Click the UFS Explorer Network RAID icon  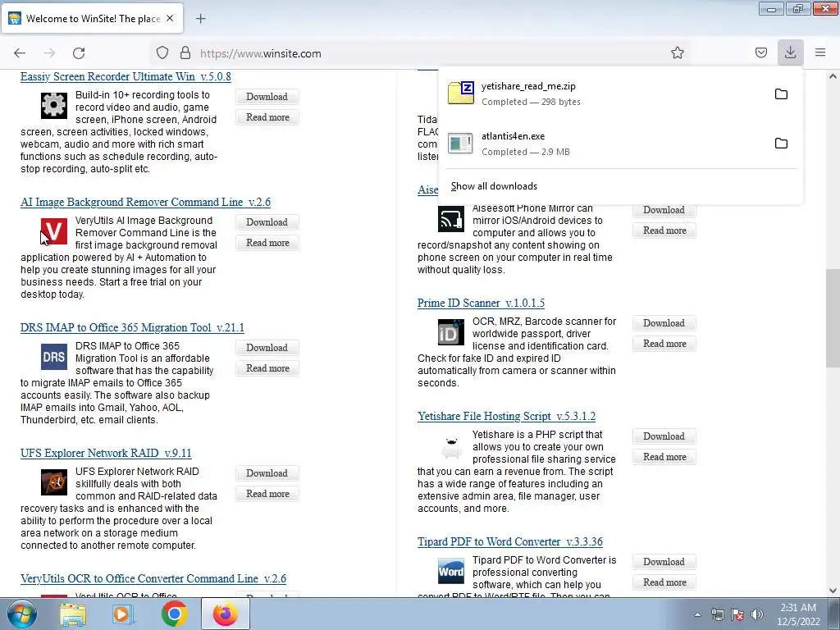(54, 482)
